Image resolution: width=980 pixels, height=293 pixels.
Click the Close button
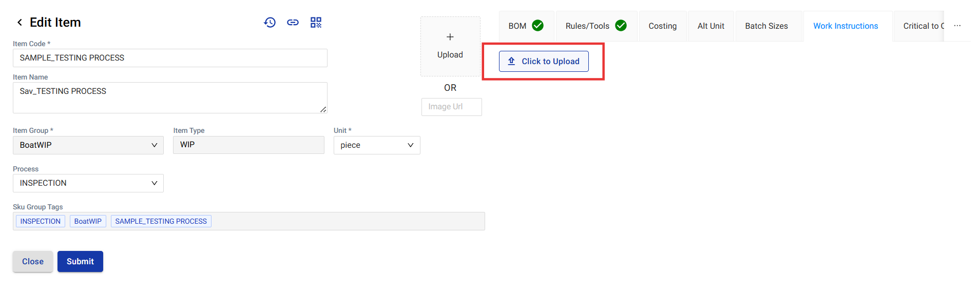(x=33, y=262)
